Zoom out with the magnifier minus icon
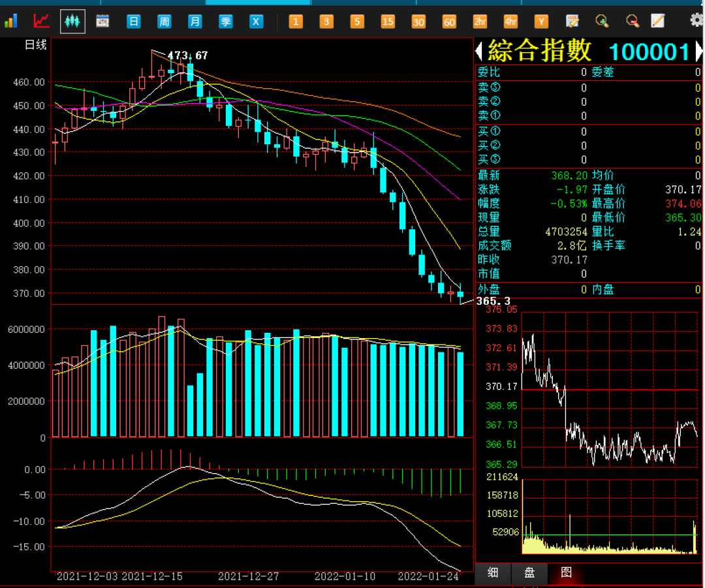The width and height of the screenshot is (705, 588). (633, 21)
